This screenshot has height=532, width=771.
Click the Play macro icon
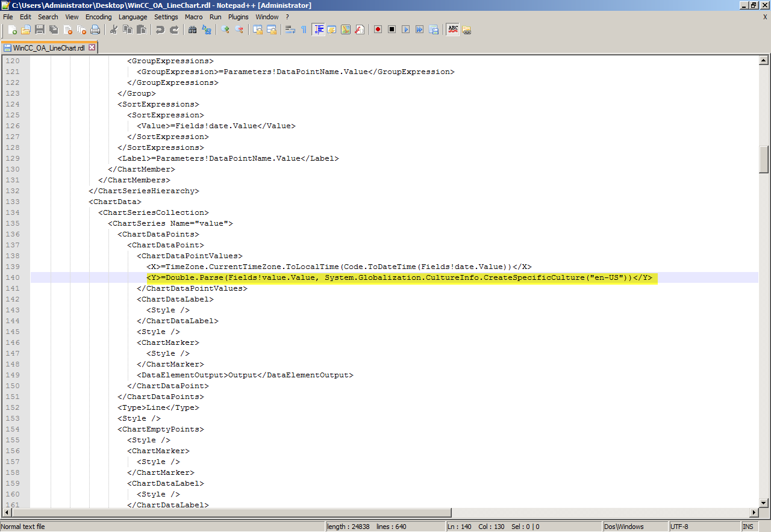coord(405,29)
